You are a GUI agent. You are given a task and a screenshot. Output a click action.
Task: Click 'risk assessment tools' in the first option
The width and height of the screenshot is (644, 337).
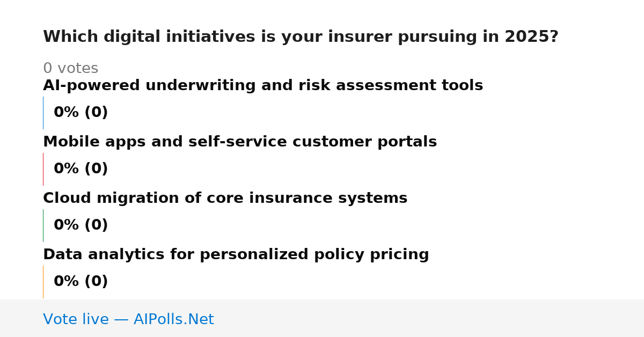[409, 86]
